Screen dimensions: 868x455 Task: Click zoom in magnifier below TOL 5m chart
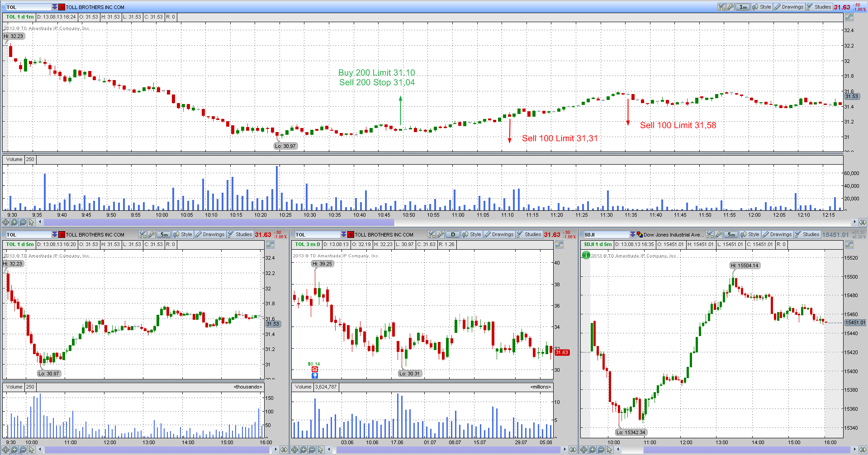[14, 450]
